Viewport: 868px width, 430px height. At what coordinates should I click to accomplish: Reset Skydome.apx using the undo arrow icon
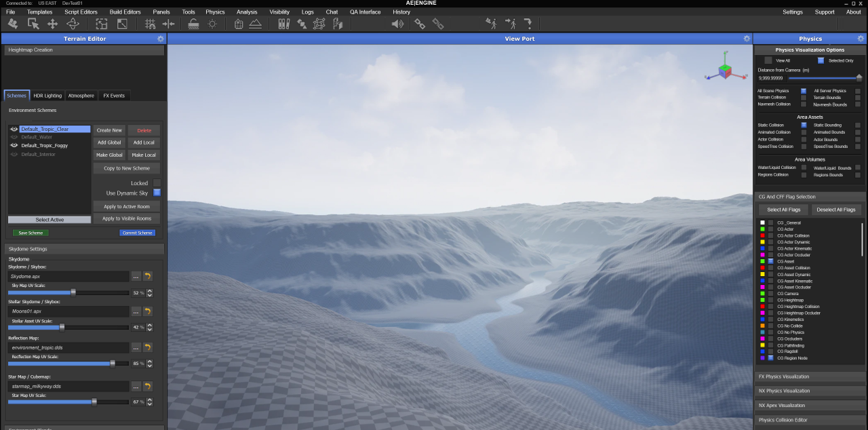coord(147,276)
